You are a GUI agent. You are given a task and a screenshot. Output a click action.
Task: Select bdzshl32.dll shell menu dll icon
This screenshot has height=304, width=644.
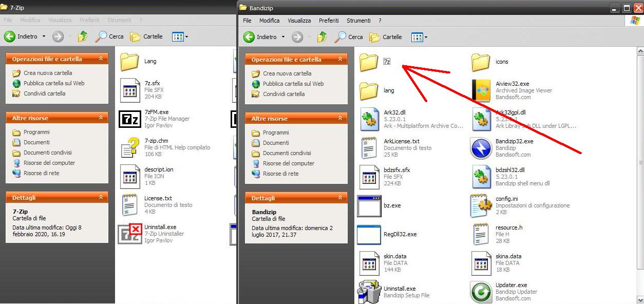pyautogui.click(x=481, y=177)
